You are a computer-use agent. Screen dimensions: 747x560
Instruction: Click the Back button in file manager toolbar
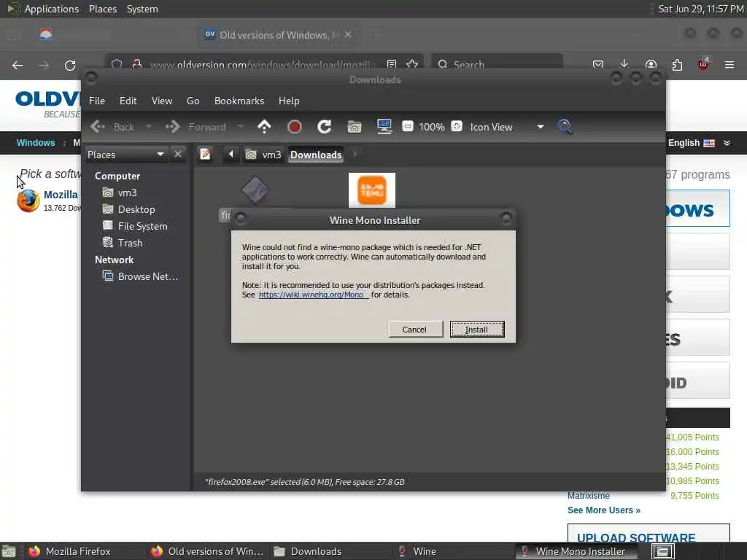point(112,127)
